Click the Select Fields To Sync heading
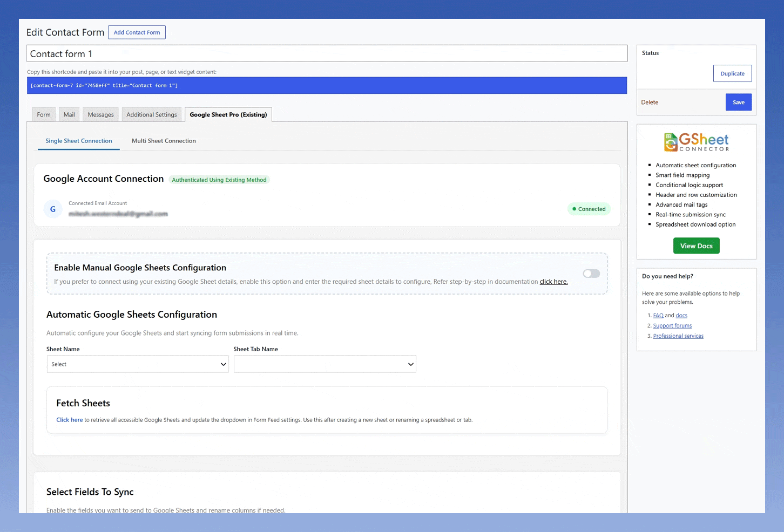 (x=90, y=492)
